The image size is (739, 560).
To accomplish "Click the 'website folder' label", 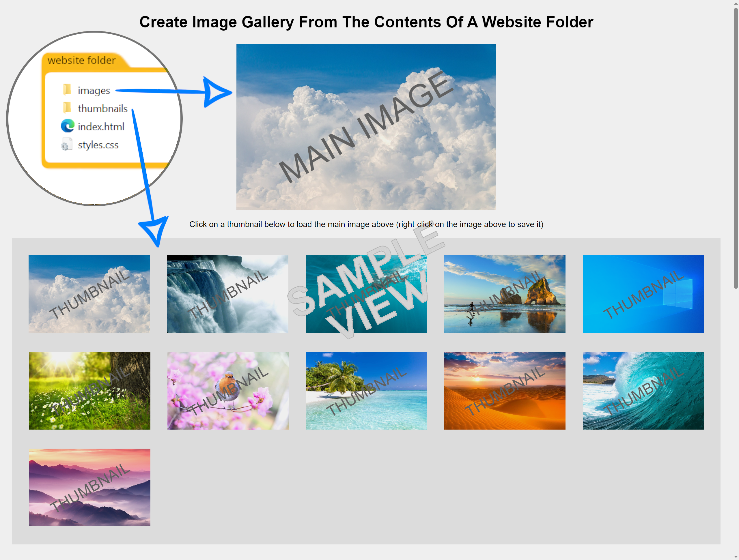I will point(81,60).
